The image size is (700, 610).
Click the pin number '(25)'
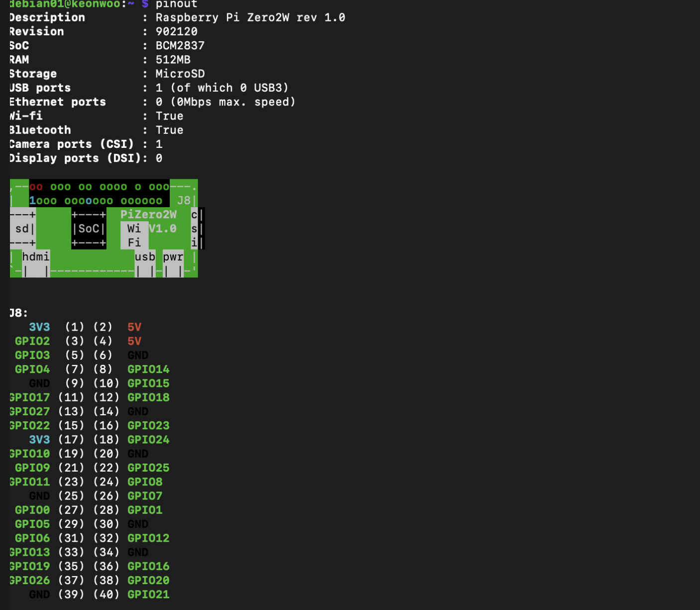(x=71, y=495)
